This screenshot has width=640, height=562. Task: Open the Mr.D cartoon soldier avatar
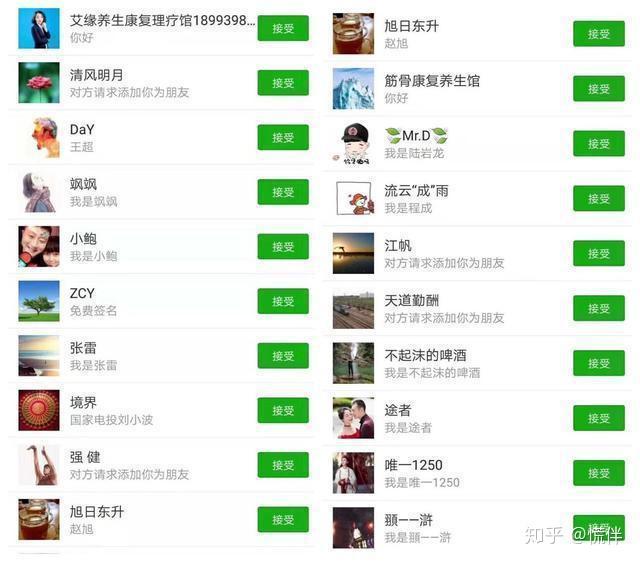pyautogui.click(x=353, y=144)
